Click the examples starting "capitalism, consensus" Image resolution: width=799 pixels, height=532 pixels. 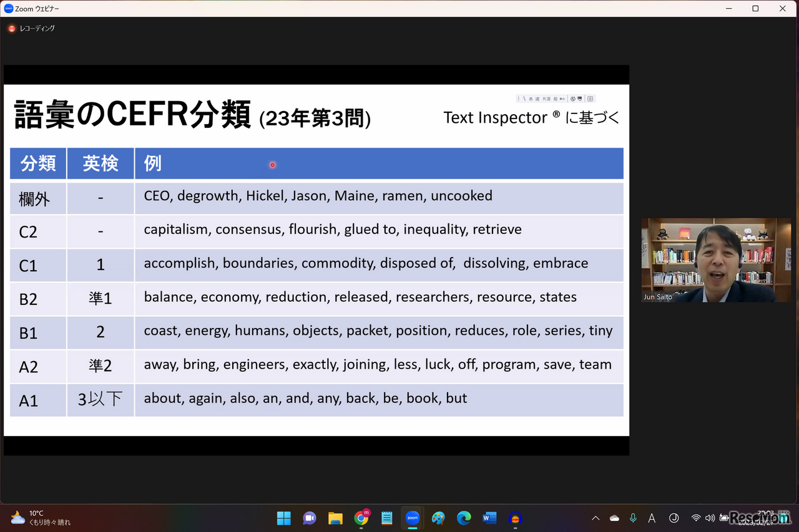pyautogui.click(x=333, y=230)
